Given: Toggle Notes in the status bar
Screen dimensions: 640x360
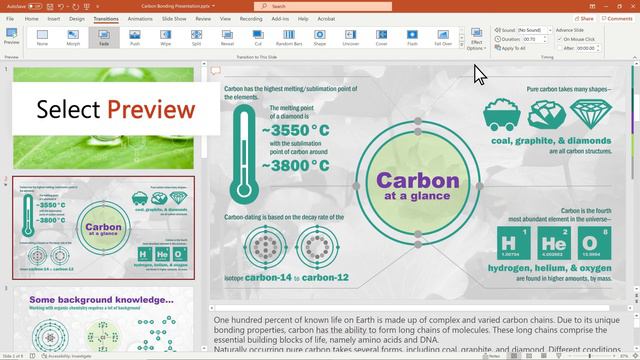Looking at the screenshot, I should coord(491,356).
